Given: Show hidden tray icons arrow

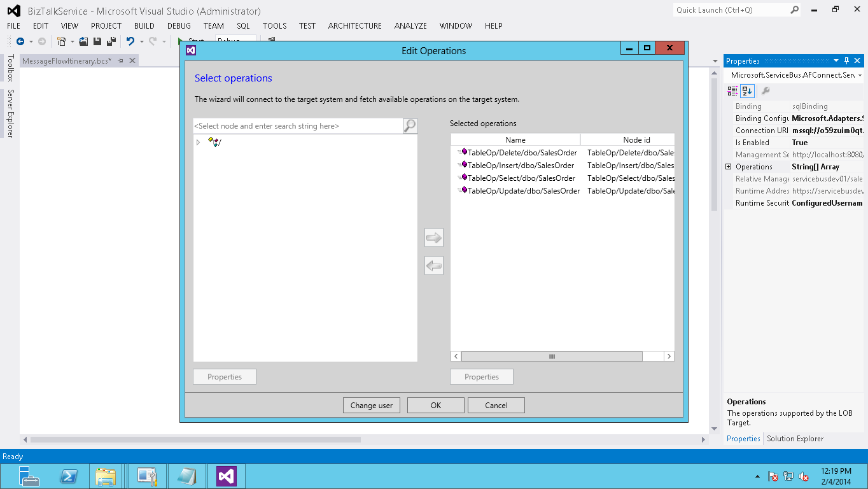Looking at the screenshot, I should pos(757,476).
